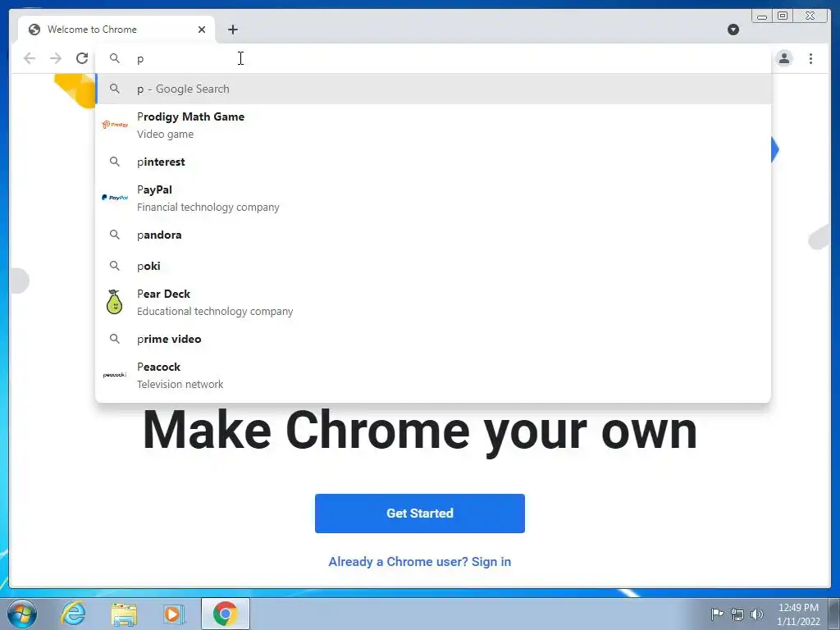Close the Welcome to Chrome tab

click(x=202, y=30)
